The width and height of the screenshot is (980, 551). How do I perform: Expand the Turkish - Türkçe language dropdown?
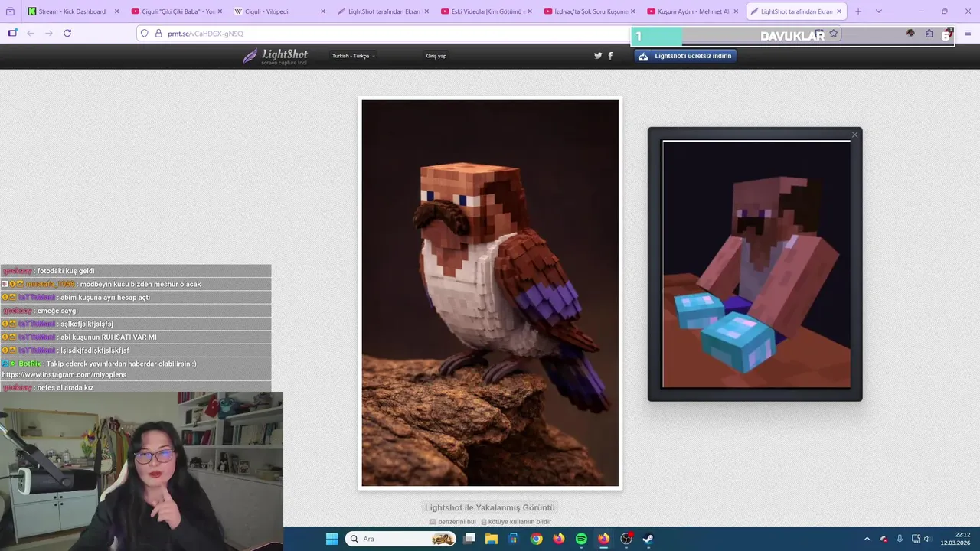(353, 56)
